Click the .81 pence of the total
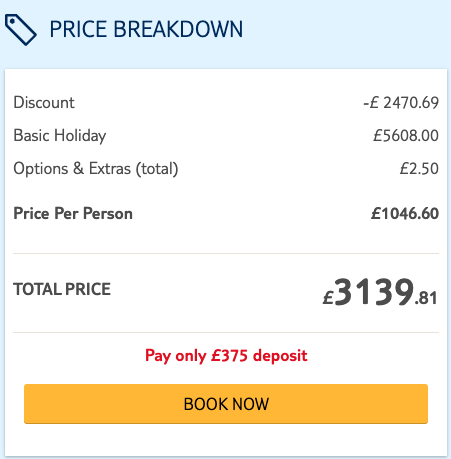 (x=426, y=298)
